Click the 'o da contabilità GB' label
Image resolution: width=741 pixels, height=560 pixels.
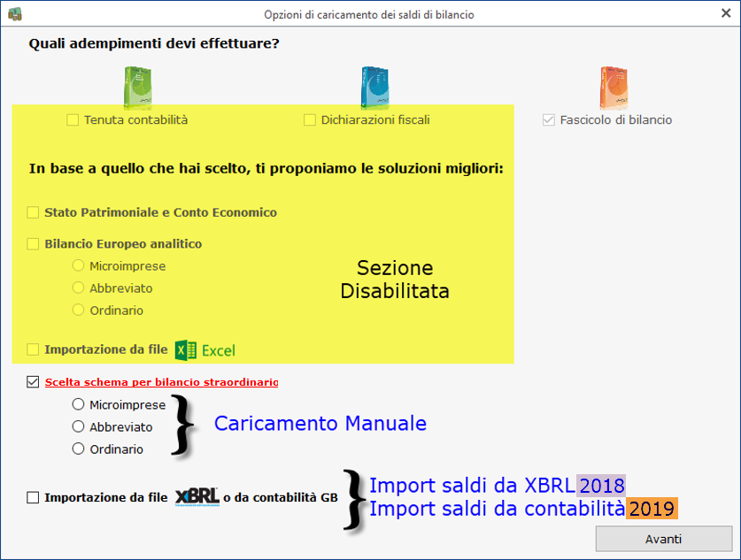pyautogui.click(x=281, y=498)
